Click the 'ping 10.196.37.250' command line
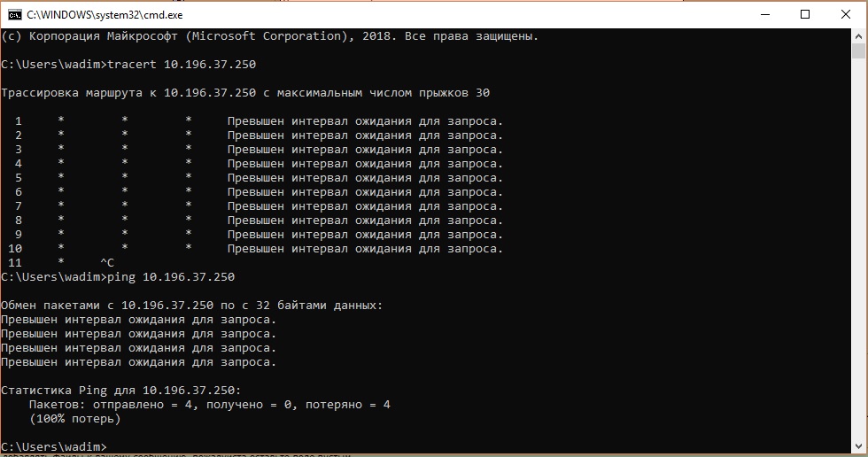868x457 pixels. pos(118,276)
